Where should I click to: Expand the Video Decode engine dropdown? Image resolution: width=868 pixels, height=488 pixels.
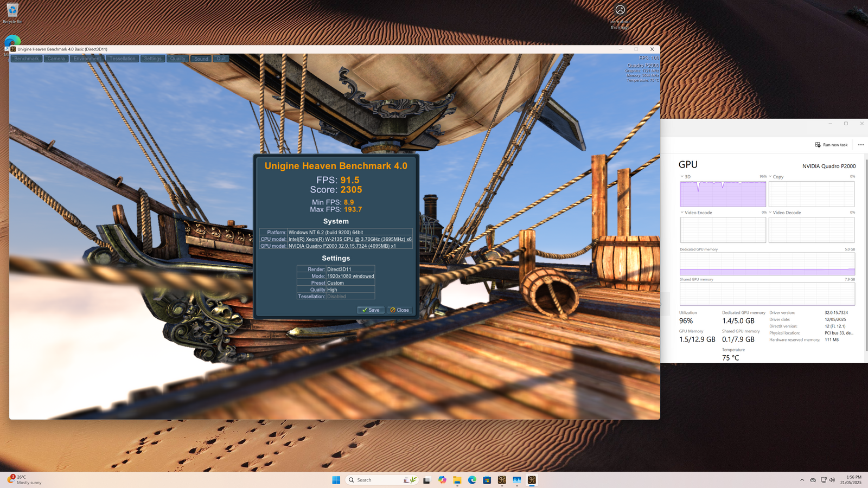(770, 213)
